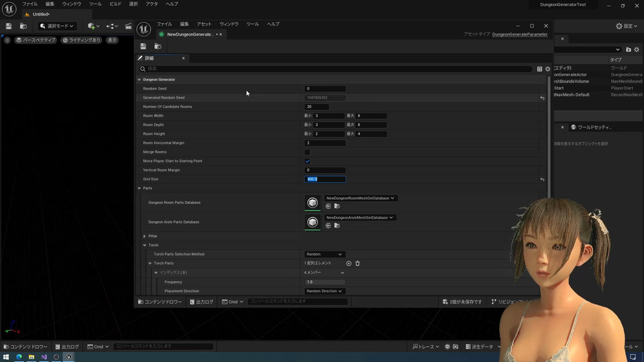
Task: Remove all Torch Parts elements with trash icon
Action: [358, 263]
